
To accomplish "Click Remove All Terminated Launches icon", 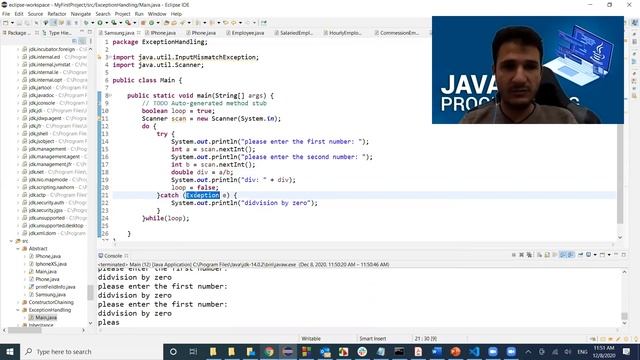I will pyautogui.click(x=529, y=255).
